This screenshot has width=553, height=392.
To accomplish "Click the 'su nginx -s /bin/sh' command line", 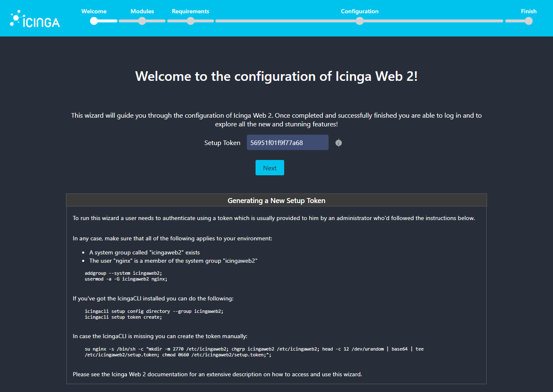I will click(x=254, y=349).
